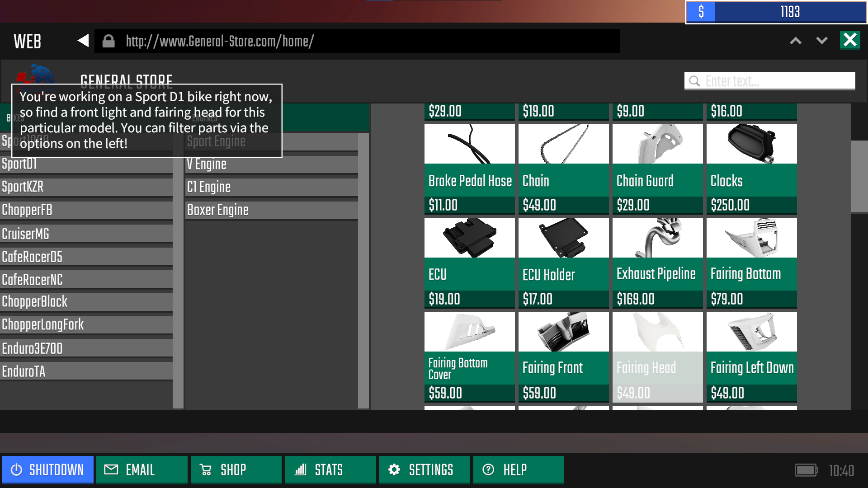Select the V Engine filter
Viewport: 868px width, 488px height.
(x=271, y=164)
